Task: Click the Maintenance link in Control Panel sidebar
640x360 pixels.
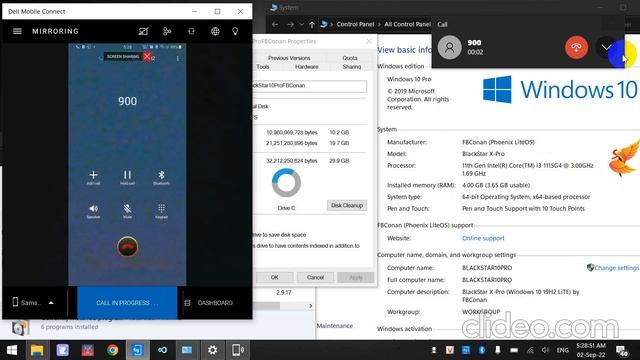Action: (x=335, y=326)
